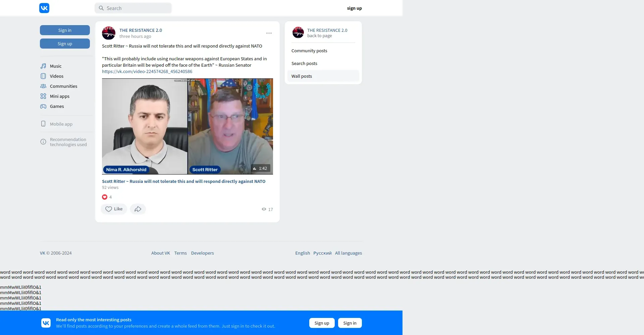Click the banner VK logo icon
The image size is (644, 335).
46,323
